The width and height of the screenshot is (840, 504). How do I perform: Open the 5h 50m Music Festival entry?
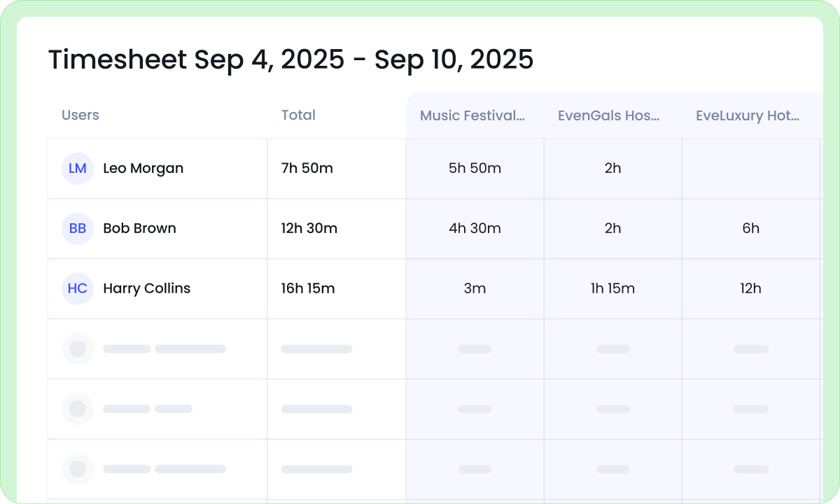point(475,169)
